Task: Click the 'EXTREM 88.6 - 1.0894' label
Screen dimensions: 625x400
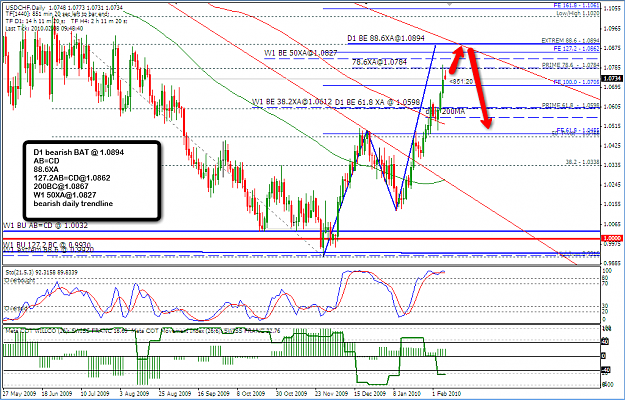Action: [570, 41]
